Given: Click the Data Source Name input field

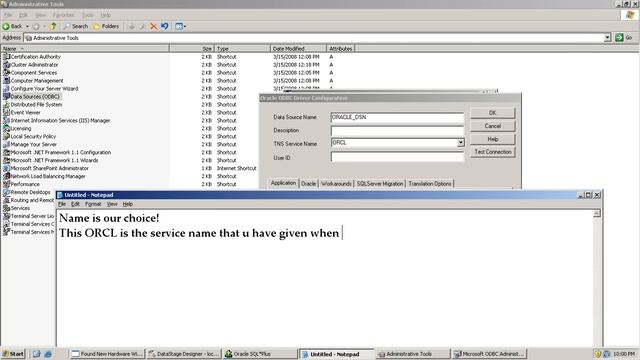Looking at the screenshot, I should click(x=397, y=117).
